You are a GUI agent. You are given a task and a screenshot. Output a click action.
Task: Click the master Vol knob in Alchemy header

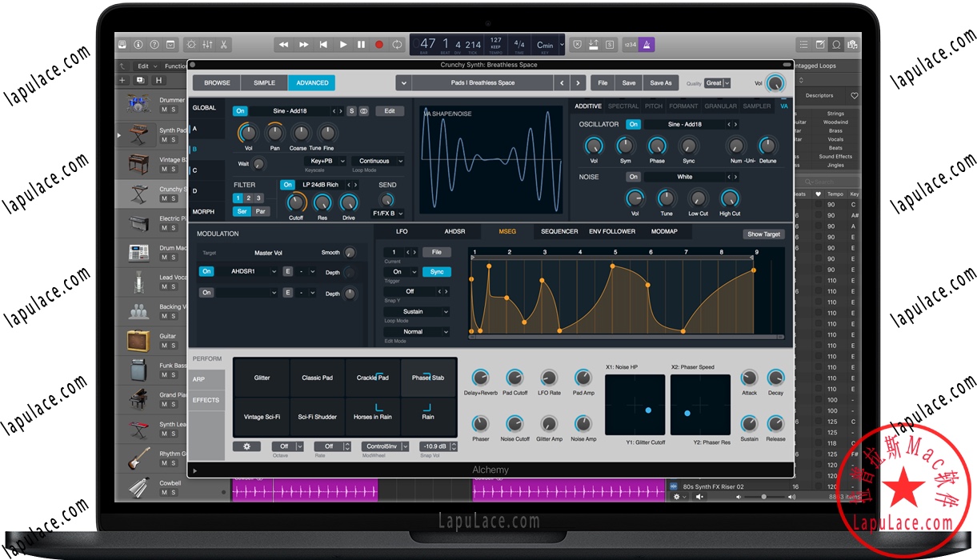click(775, 83)
